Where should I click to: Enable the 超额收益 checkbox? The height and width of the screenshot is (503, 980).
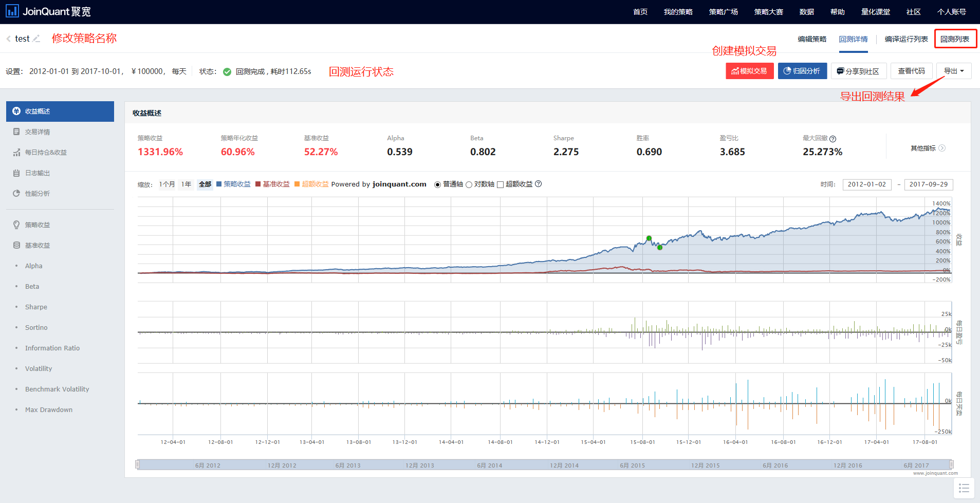click(x=500, y=184)
